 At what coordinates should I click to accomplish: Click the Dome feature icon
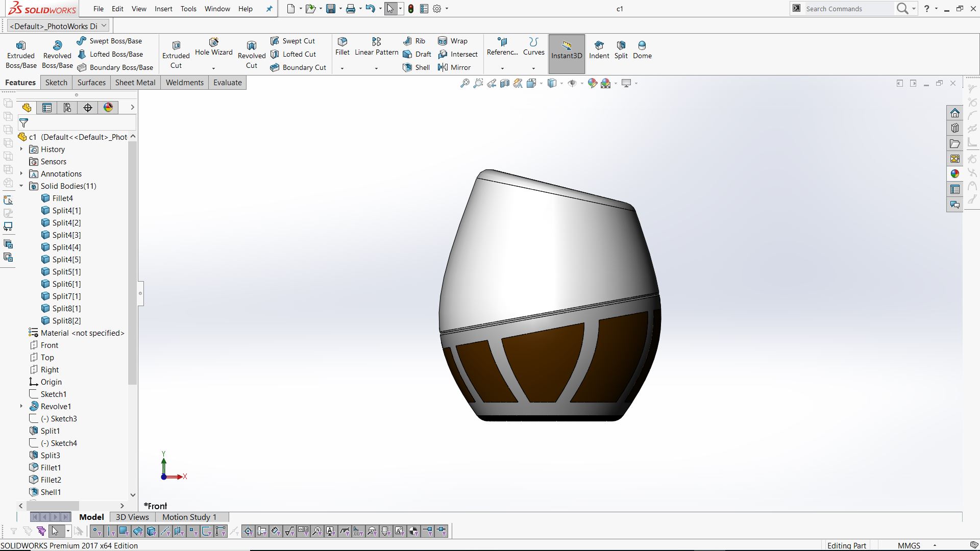642,45
